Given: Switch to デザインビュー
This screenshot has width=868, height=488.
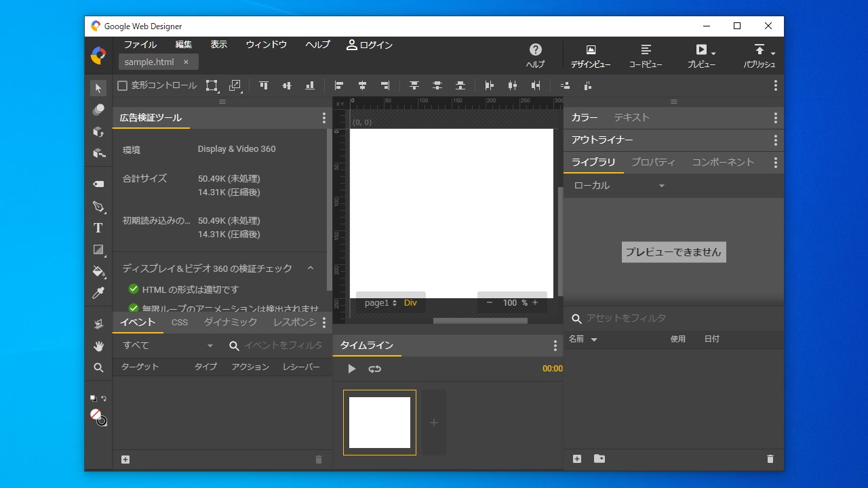Looking at the screenshot, I should tap(590, 56).
